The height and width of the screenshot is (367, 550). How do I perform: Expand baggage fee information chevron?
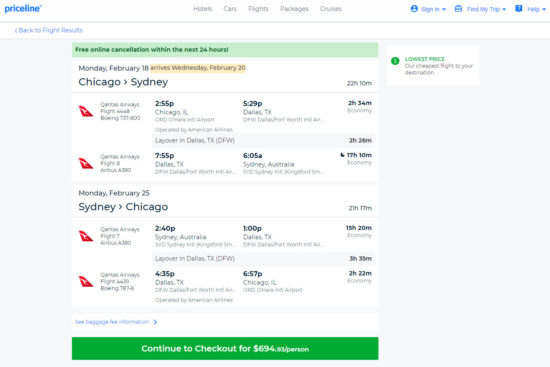tap(155, 322)
